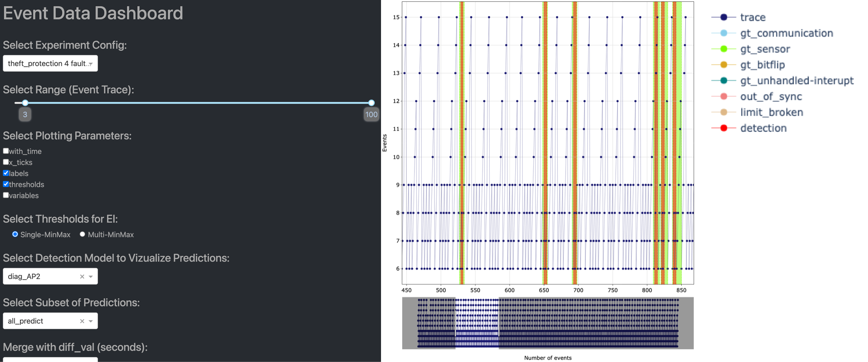The image size is (868, 362).
Task: Toggle the trace legend marker
Action: pyautogui.click(x=724, y=17)
